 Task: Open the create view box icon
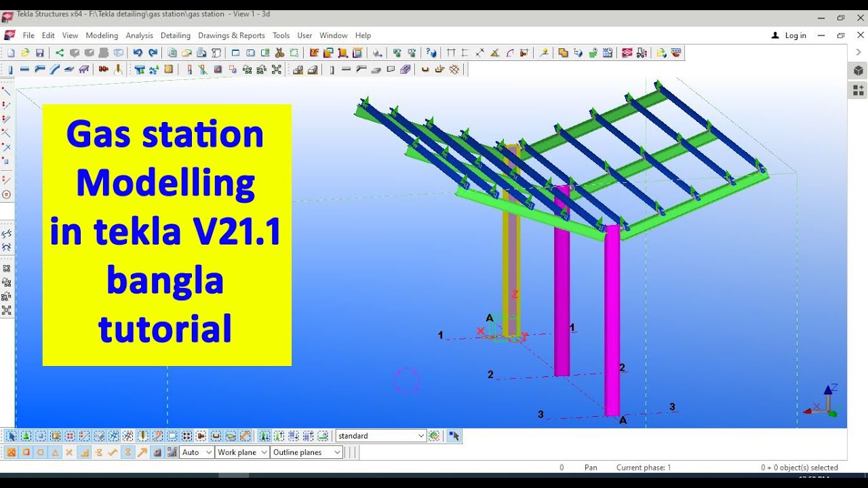point(235,53)
